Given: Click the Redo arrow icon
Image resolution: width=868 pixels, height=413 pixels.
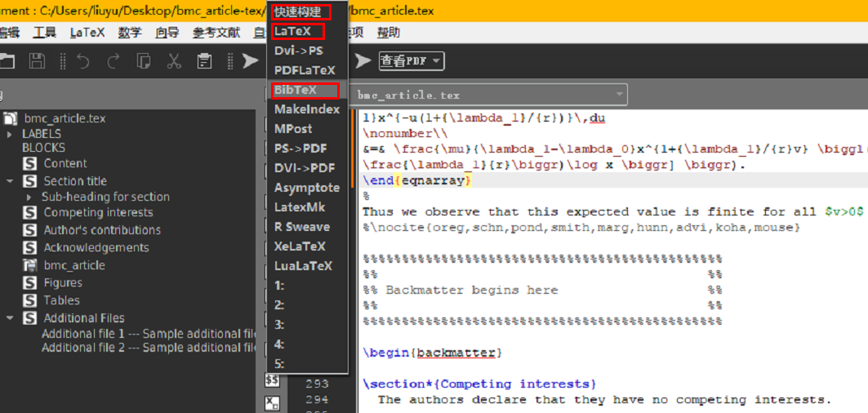Looking at the screenshot, I should point(113,60).
